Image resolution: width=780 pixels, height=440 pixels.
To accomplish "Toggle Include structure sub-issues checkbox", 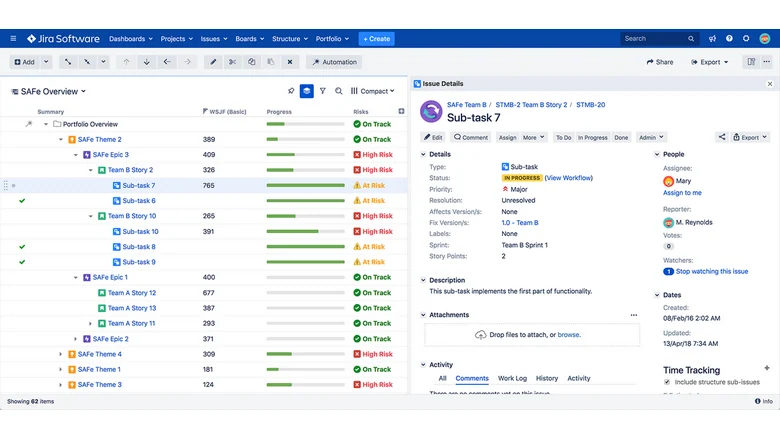I will tap(667, 382).
